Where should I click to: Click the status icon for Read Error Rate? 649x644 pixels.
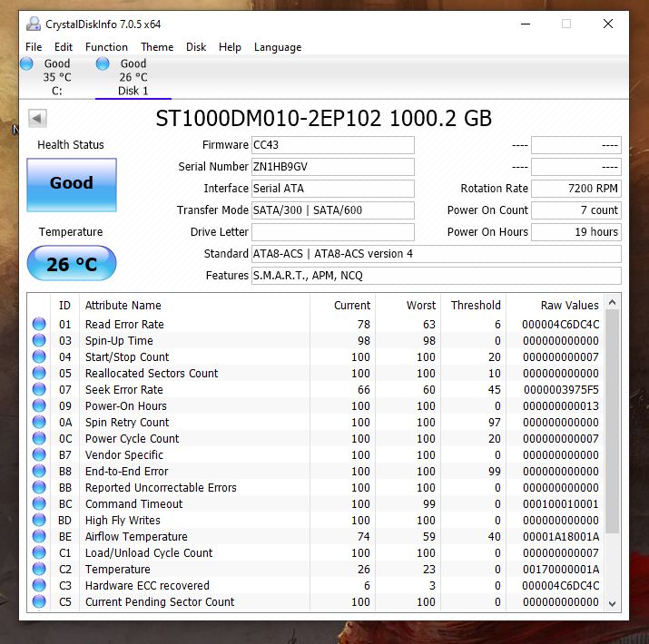pos(39,324)
